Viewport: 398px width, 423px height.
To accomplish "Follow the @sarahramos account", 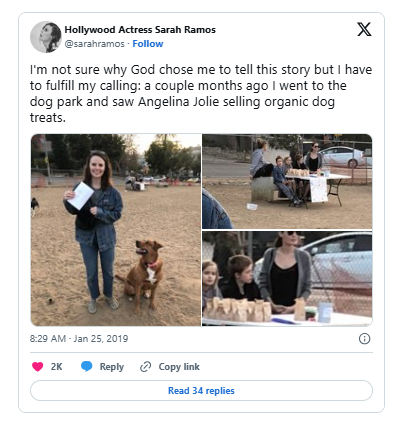I will tap(148, 44).
